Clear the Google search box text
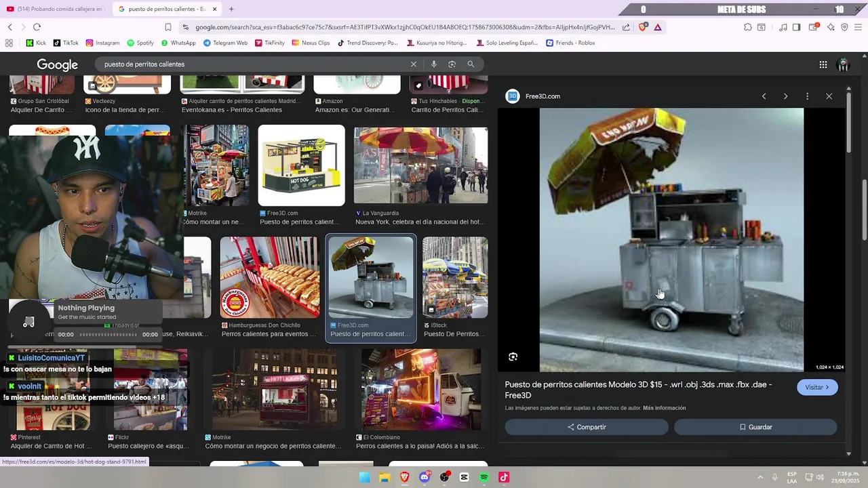Screen dimensions: 868x488 (413, 64)
